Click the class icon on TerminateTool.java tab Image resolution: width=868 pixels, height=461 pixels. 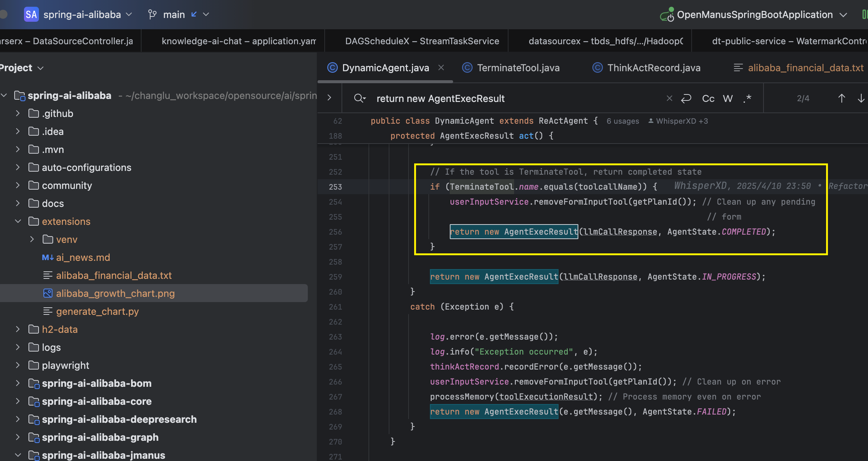(467, 67)
